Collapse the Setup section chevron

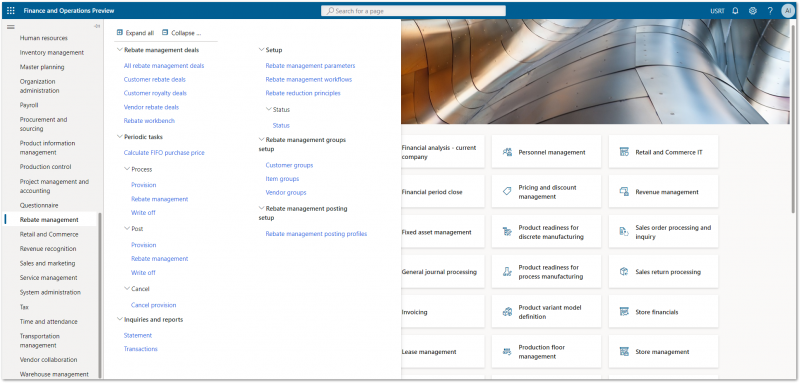262,50
